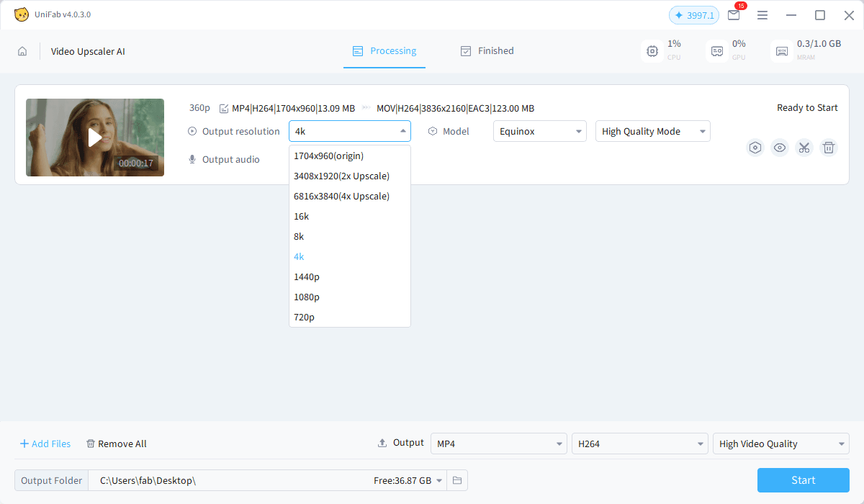
Task: Select the Processing tab
Action: tap(384, 50)
